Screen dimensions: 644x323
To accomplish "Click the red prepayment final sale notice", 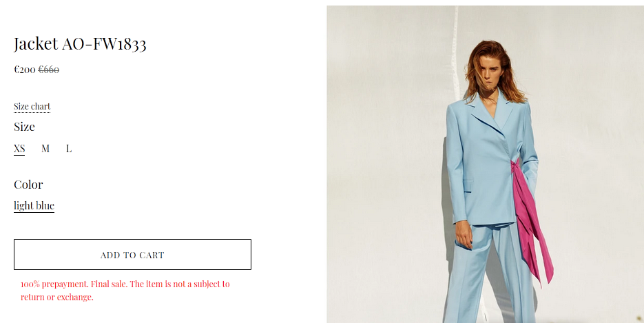I will tap(125, 291).
